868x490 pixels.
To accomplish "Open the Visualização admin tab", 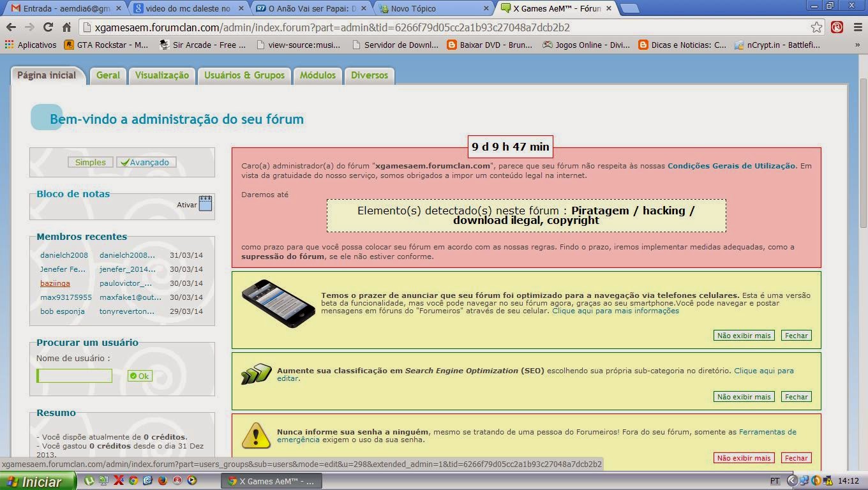I will pos(162,75).
